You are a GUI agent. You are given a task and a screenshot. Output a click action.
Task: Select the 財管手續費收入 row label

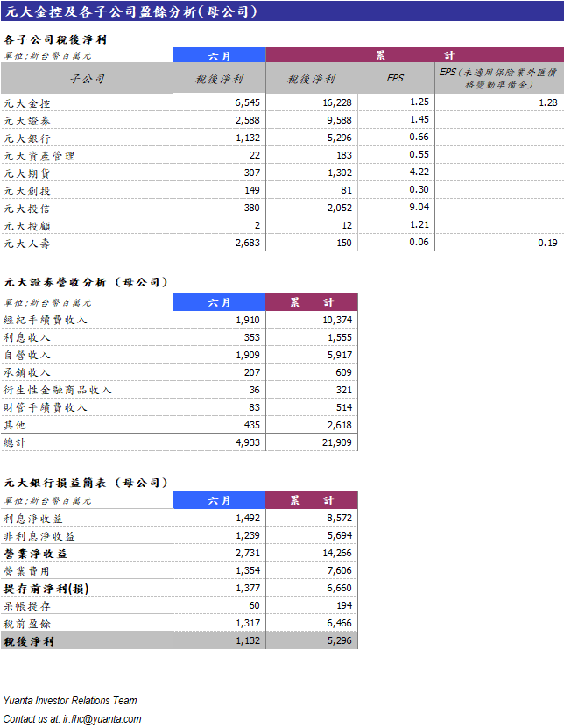pyautogui.click(x=46, y=407)
